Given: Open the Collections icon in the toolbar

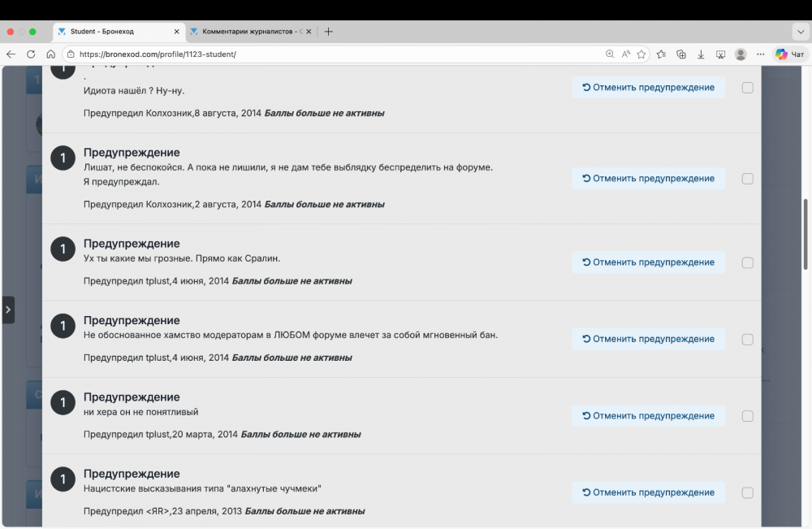Looking at the screenshot, I should click(681, 54).
